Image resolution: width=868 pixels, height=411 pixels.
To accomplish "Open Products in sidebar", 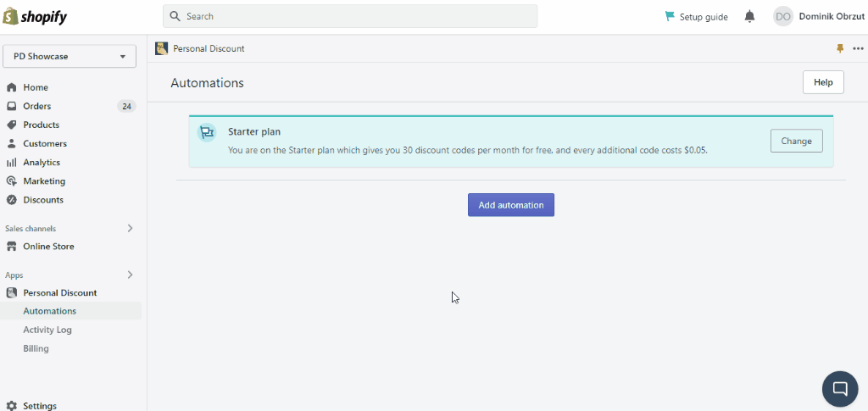I will [41, 125].
